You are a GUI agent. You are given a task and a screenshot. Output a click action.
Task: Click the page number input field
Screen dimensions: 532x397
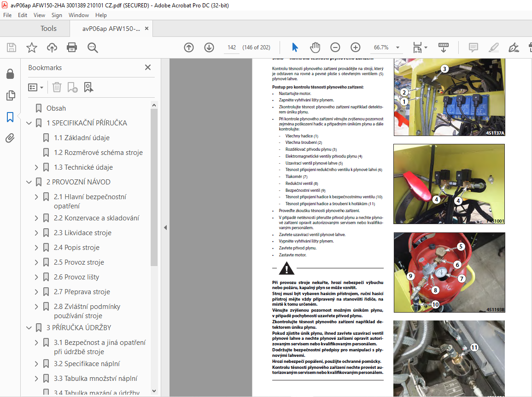(232, 47)
